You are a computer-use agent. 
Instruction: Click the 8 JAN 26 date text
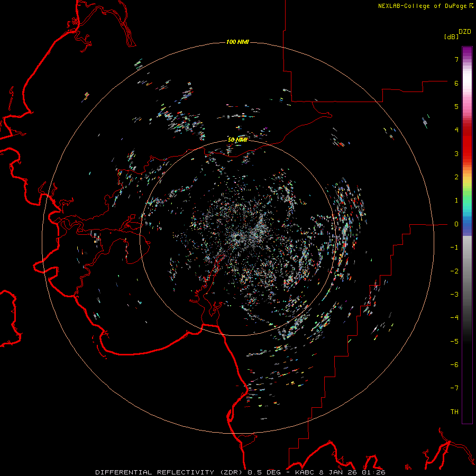point(339,472)
